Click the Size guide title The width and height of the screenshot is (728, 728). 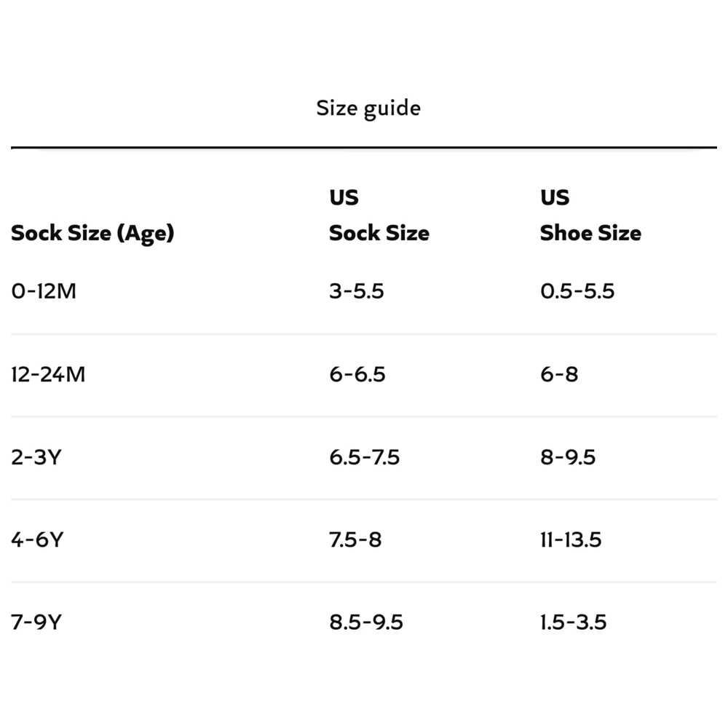click(368, 108)
